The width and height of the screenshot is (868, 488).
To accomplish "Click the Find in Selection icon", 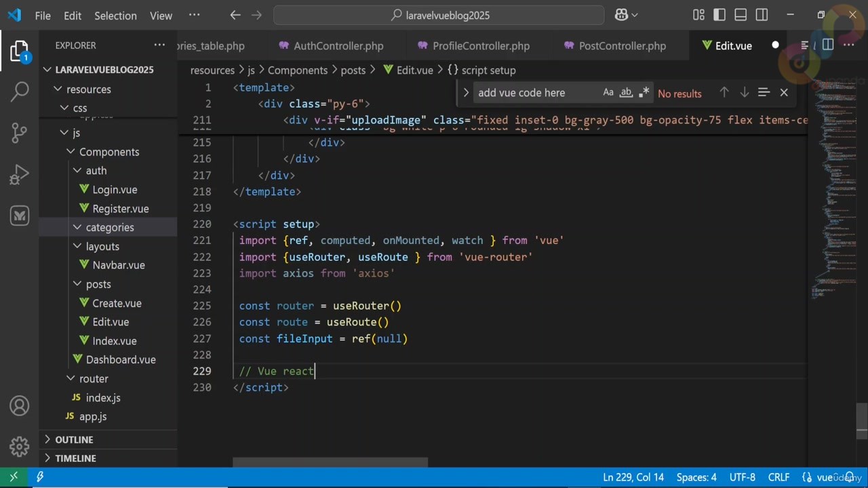I will 764,92.
